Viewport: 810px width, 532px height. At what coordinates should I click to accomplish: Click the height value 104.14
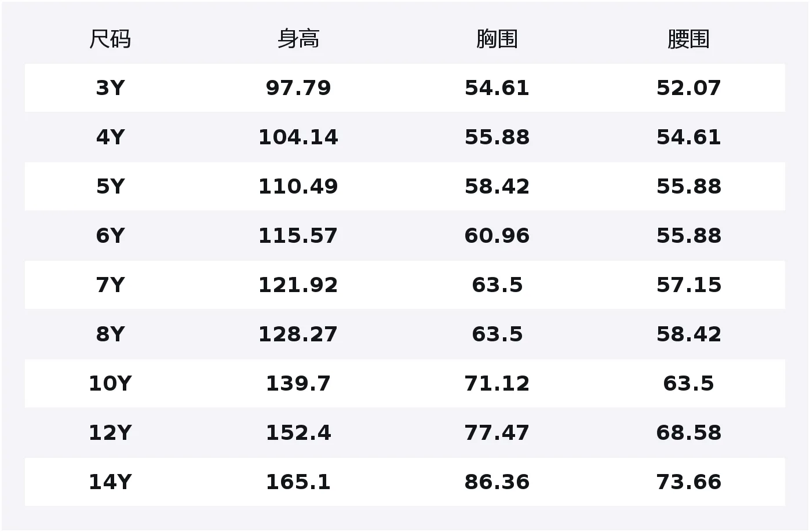pos(298,137)
